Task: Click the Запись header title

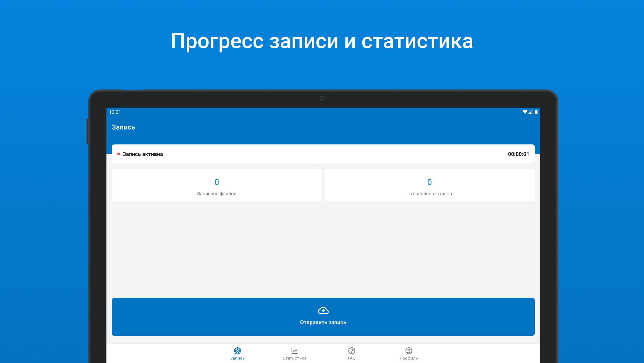Action: (x=123, y=127)
